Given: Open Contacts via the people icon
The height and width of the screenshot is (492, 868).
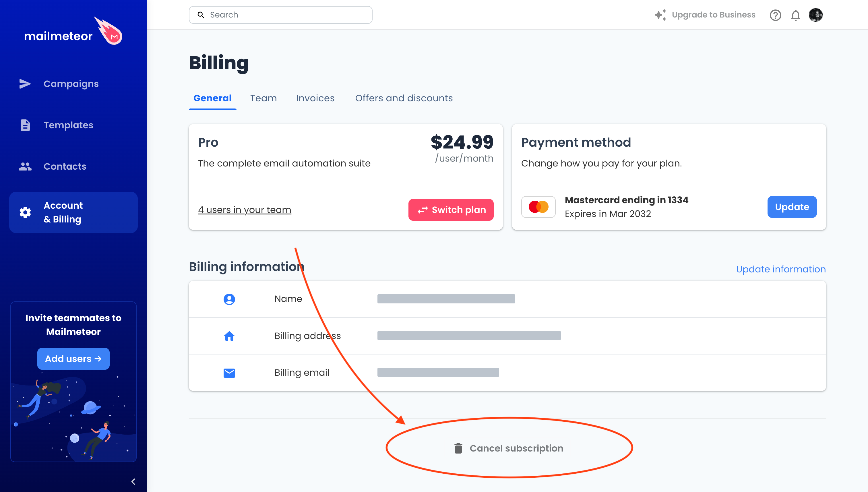Looking at the screenshot, I should click(x=25, y=166).
